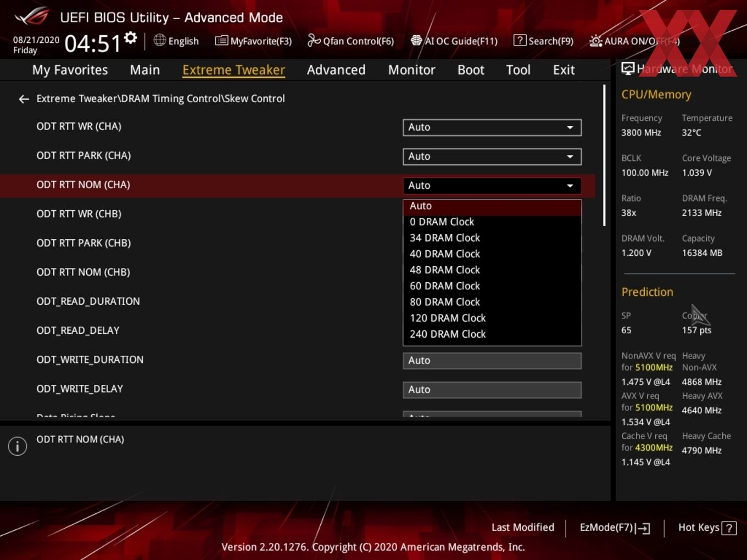
Task: Select 40 DRAM Clock option
Action: 492,254
